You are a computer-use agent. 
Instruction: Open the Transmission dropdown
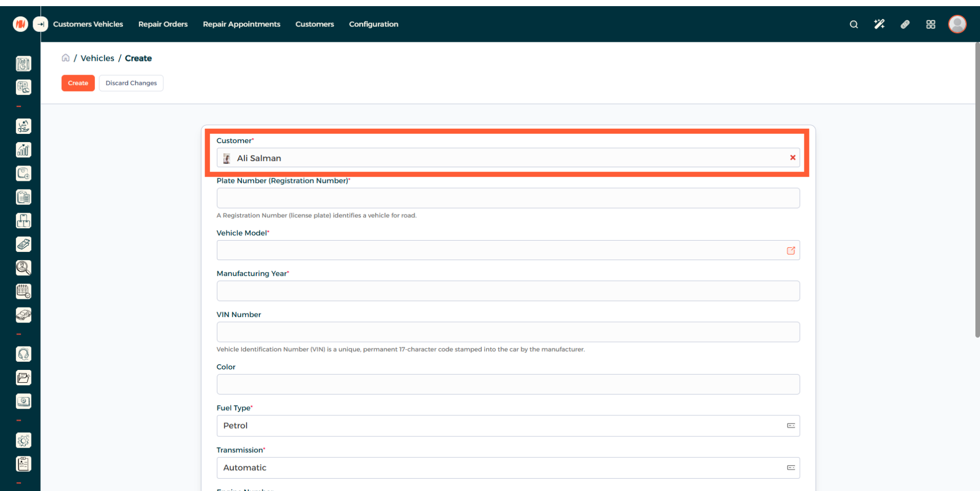(508, 467)
